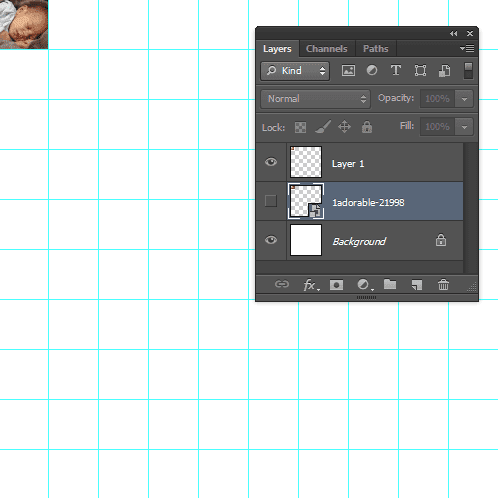This screenshot has width=498, height=498.
Task: Hide the Background layer eye icon
Action: 271,240
